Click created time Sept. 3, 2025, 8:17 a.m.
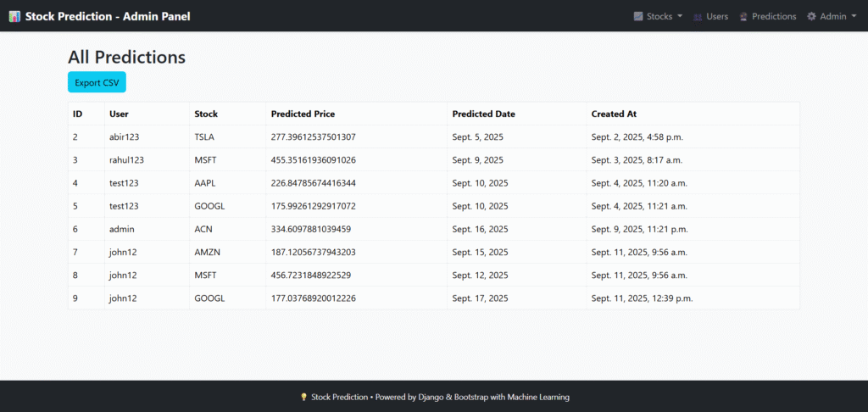 (637, 160)
